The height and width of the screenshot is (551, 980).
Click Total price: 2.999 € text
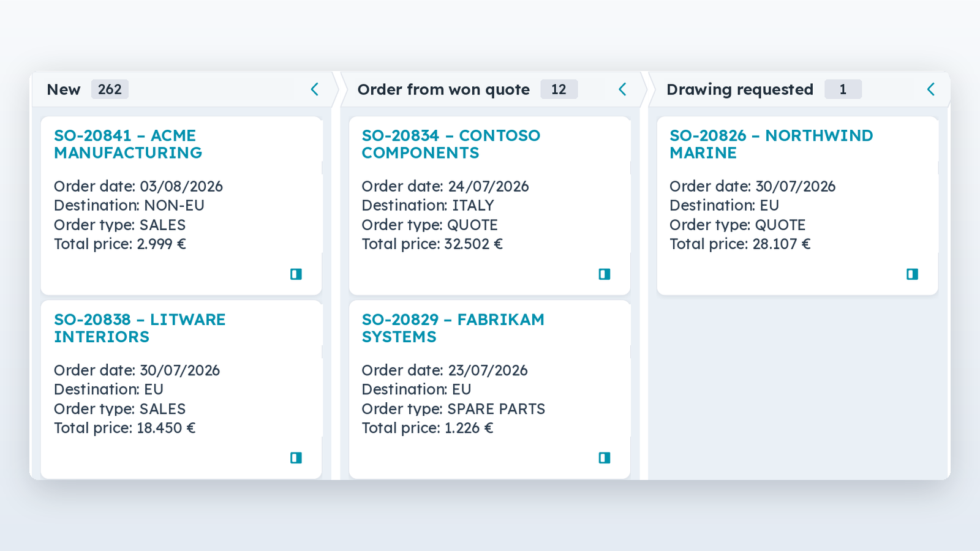(120, 244)
